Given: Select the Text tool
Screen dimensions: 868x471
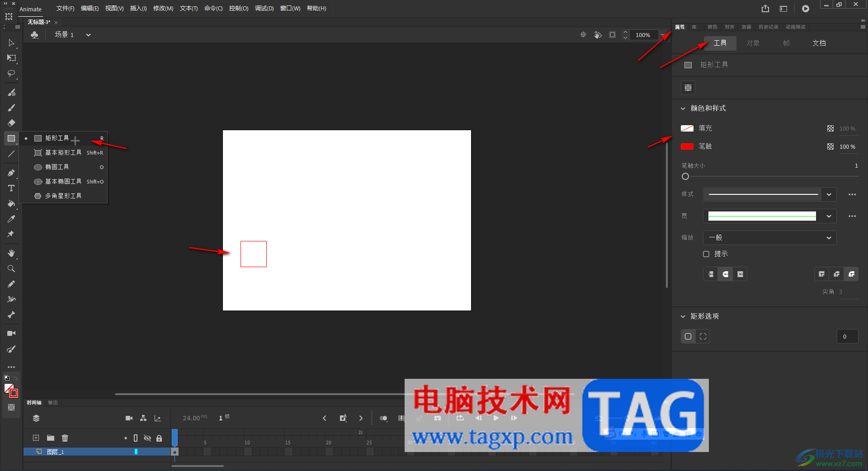Looking at the screenshot, I should point(11,188).
